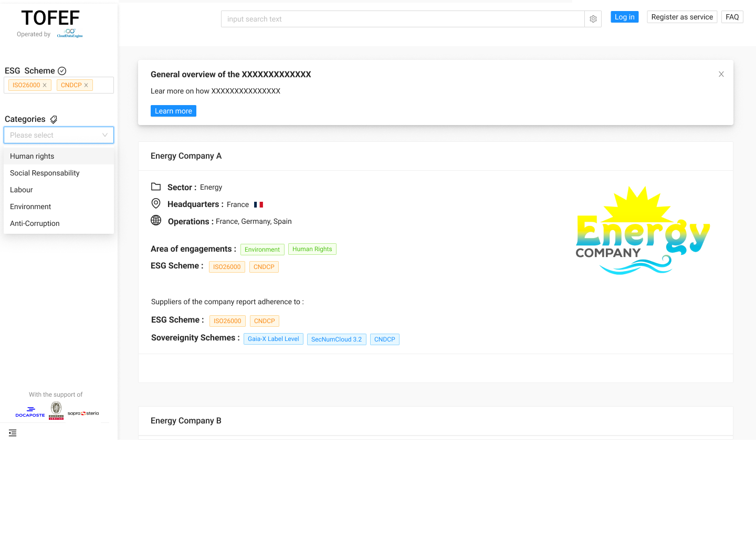Click the Learn more button

coord(173,111)
